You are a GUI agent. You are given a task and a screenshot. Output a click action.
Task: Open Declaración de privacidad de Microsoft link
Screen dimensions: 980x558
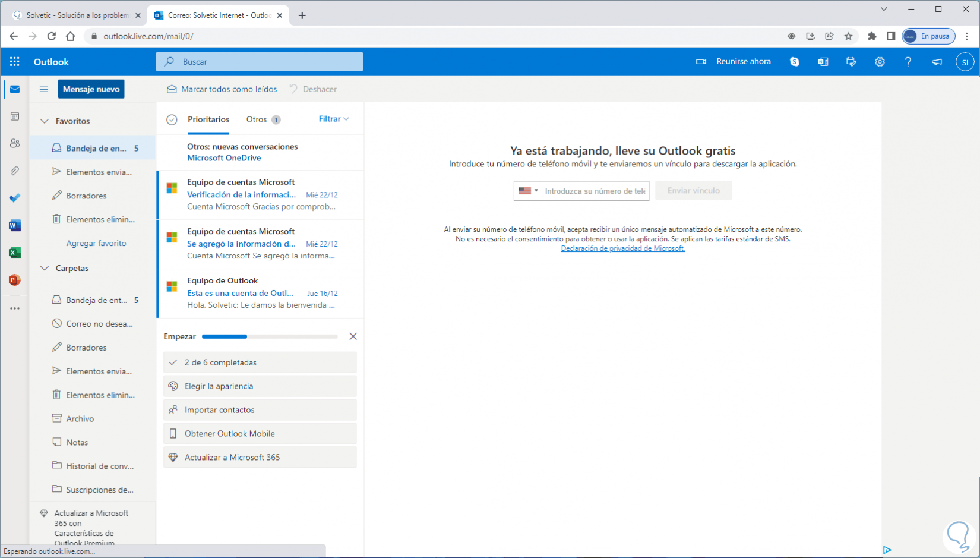623,248
